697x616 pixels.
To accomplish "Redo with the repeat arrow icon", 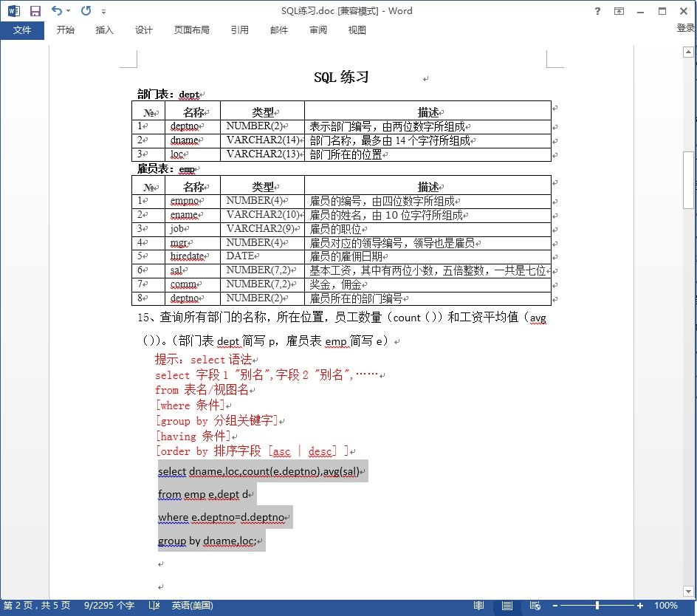I will (x=86, y=10).
